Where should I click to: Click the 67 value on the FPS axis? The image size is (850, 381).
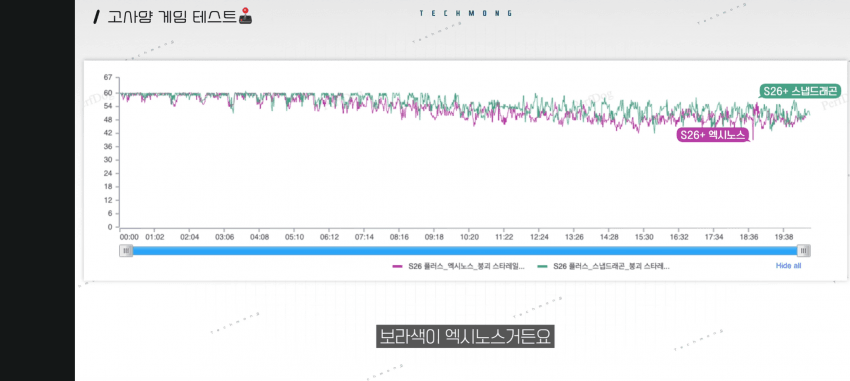pos(107,78)
